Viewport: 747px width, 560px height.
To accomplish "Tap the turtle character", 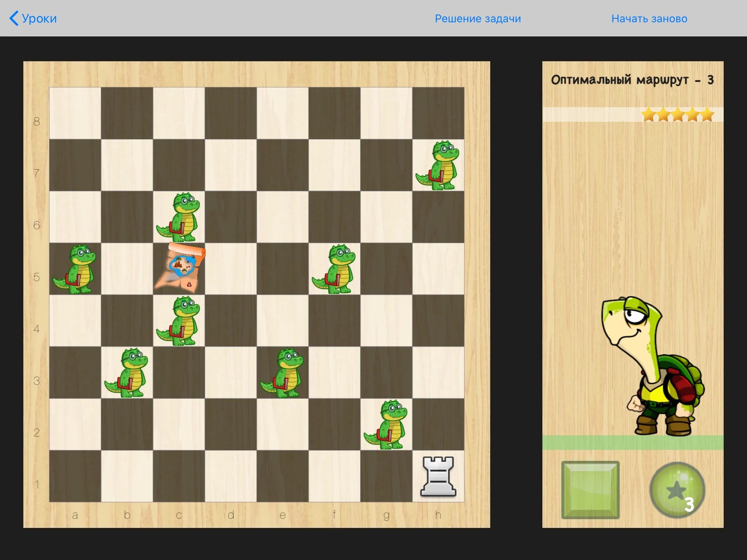I will pyautogui.click(x=653, y=366).
